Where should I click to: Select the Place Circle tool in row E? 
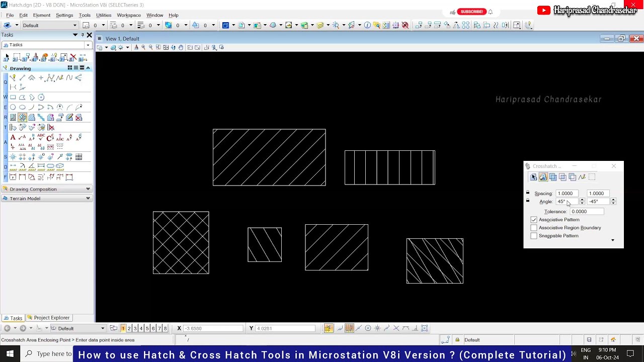click(x=13, y=107)
